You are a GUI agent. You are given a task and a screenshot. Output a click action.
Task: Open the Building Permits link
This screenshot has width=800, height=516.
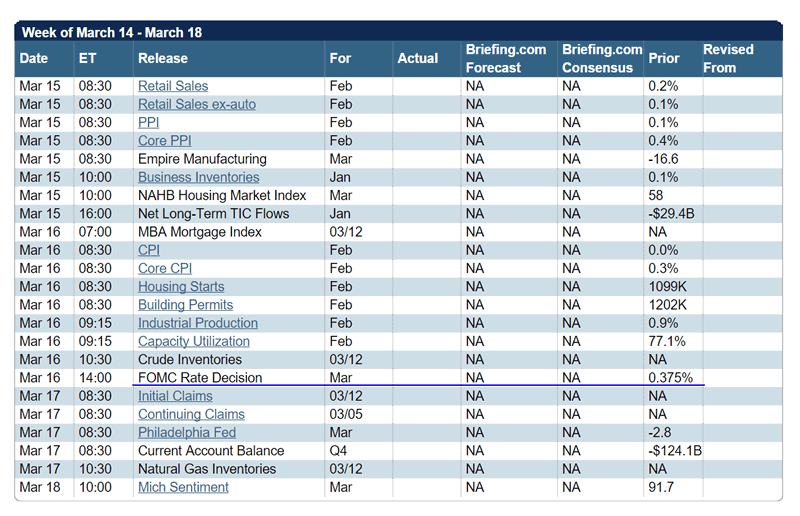185,305
